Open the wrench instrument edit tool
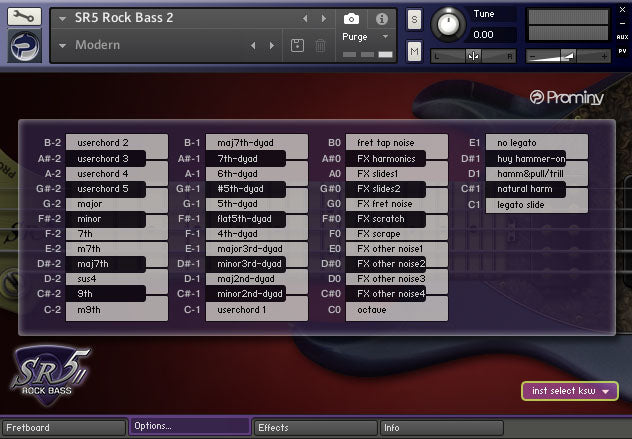This screenshot has height=439, width=632. pos(24,16)
